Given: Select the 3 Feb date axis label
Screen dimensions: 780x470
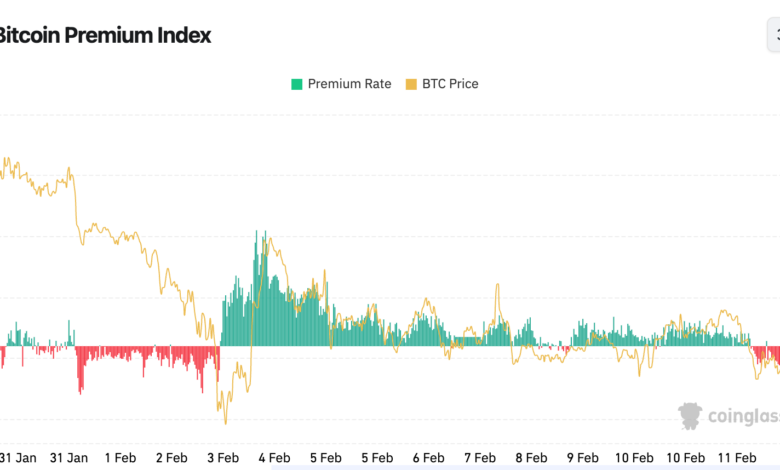Looking at the screenshot, I should point(223,457).
